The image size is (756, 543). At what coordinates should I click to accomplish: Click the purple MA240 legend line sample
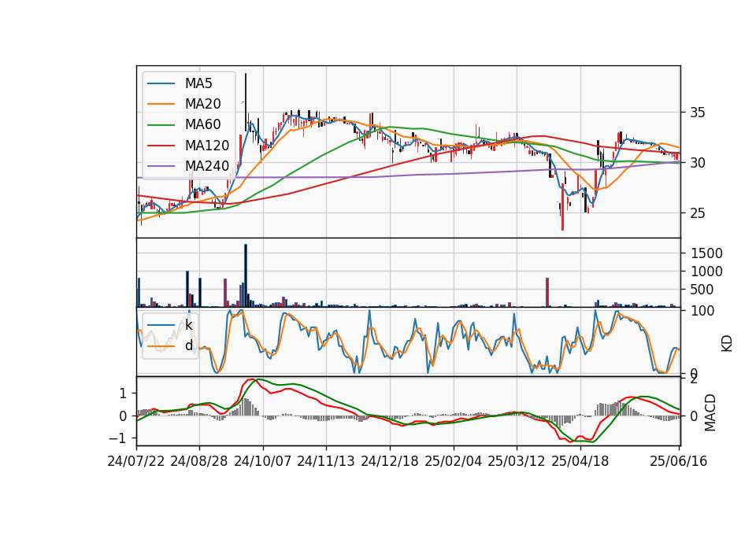[161, 166]
